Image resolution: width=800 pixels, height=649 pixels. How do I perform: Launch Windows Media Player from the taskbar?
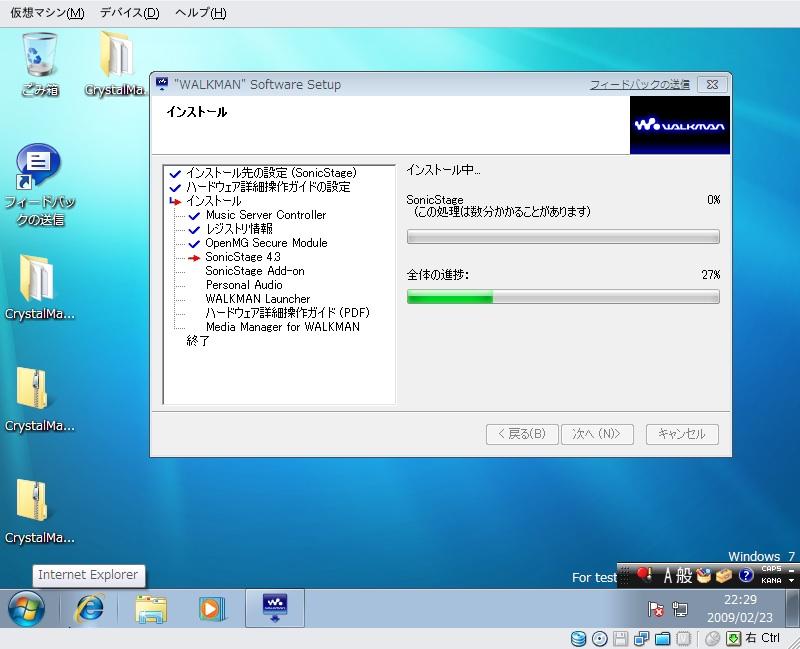coord(211,607)
